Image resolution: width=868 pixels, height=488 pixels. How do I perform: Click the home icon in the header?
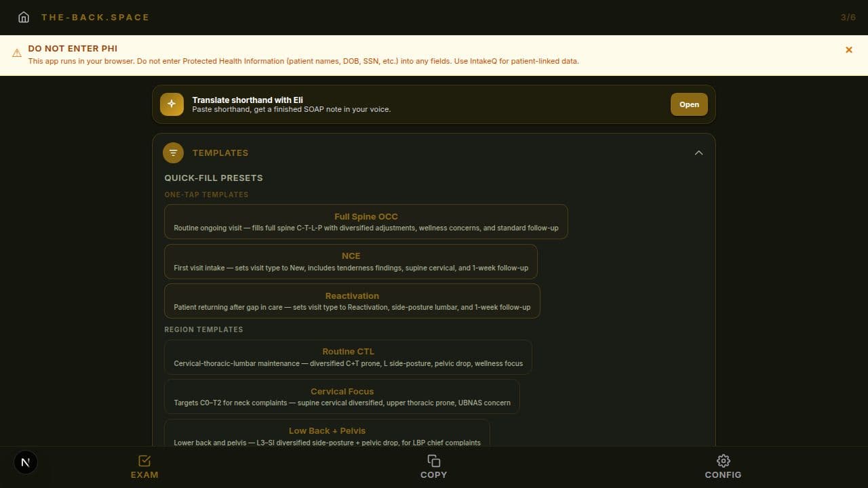pos(24,17)
